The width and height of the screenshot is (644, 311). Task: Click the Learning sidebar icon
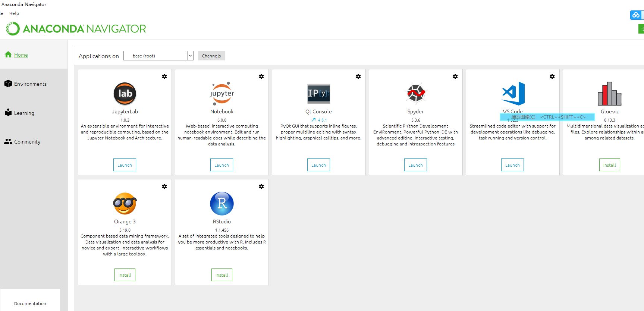pyautogui.click(x=8, y=112)
